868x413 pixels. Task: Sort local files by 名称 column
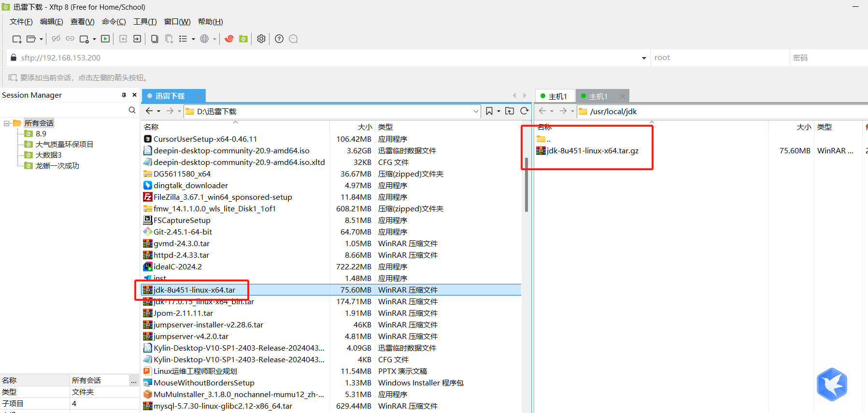[x=151, y=127]
